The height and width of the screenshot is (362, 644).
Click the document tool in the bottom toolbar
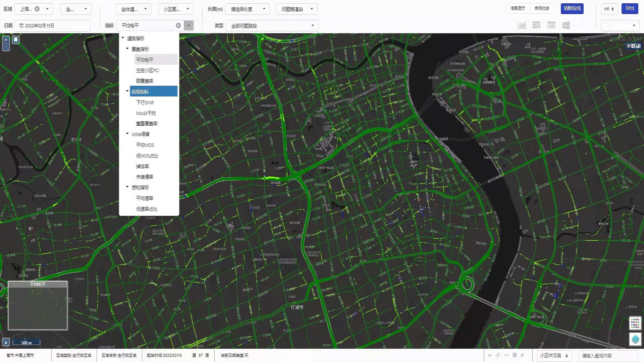coord(515,355)
